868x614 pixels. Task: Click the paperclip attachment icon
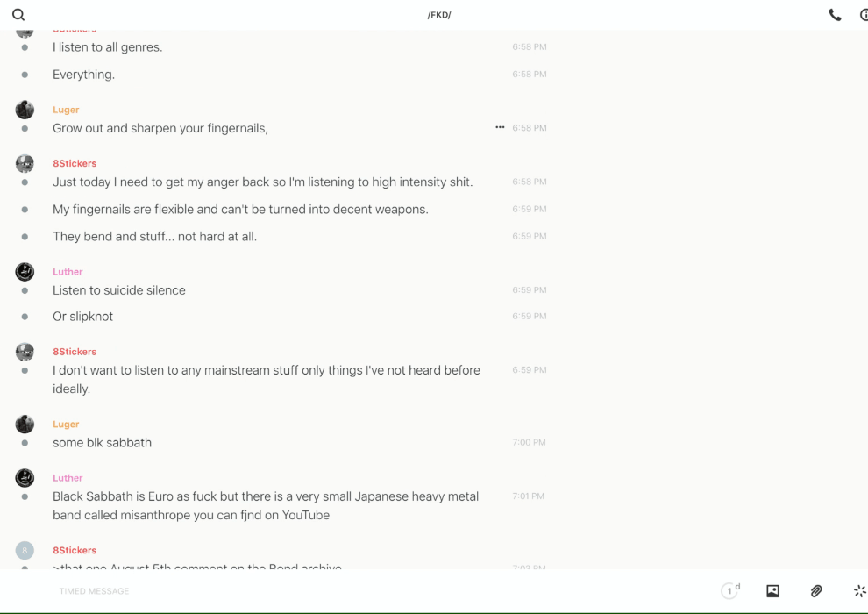816,591
